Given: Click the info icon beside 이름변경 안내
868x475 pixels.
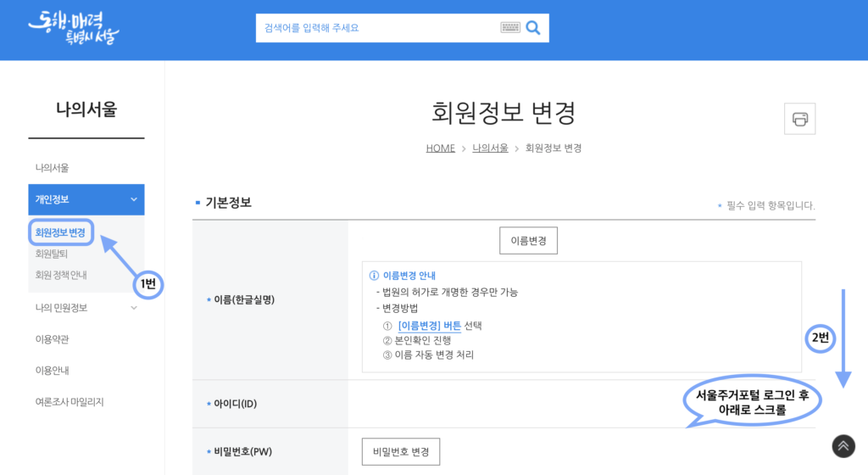Looking at the screenshot, I should click(374, 275).
